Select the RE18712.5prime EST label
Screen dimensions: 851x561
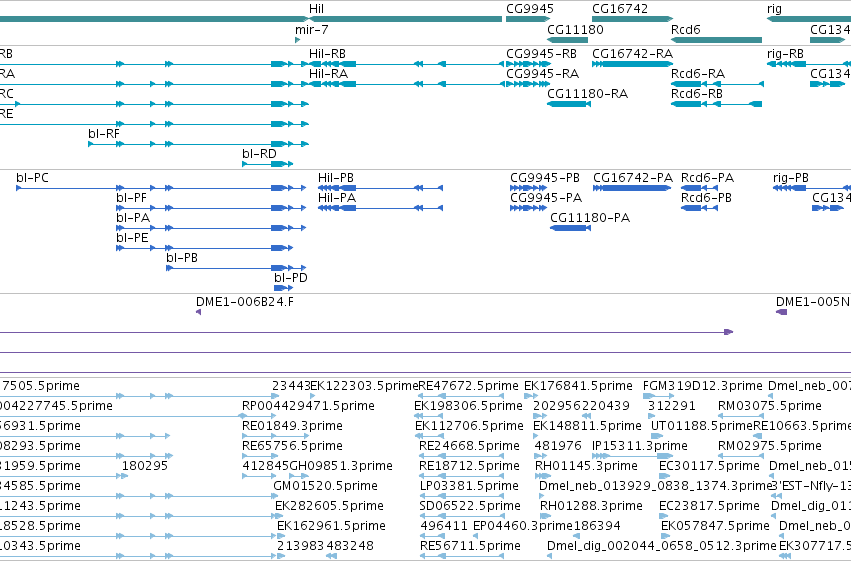[x=469, y=466]
